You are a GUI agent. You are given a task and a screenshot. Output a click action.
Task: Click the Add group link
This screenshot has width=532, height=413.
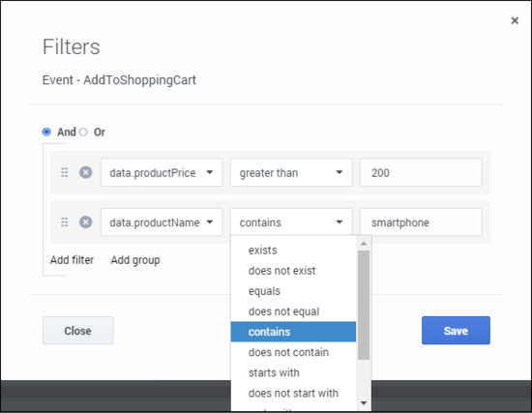pos(135,260)
